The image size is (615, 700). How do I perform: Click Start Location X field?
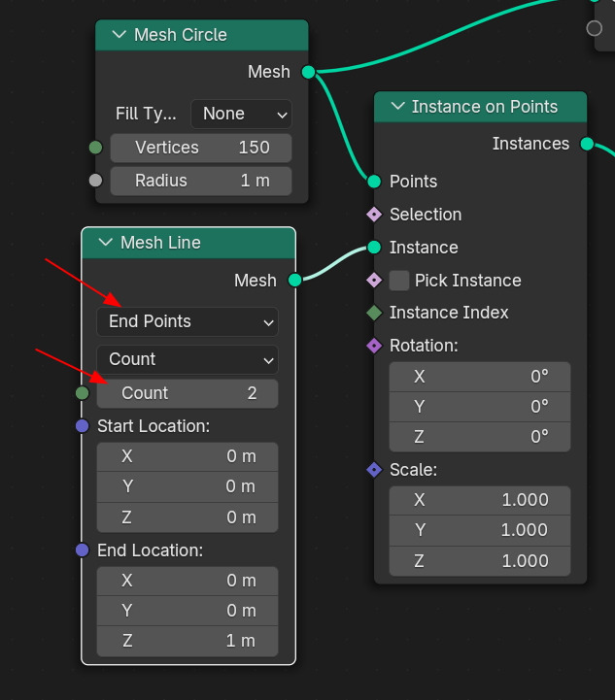click(188, 456)
